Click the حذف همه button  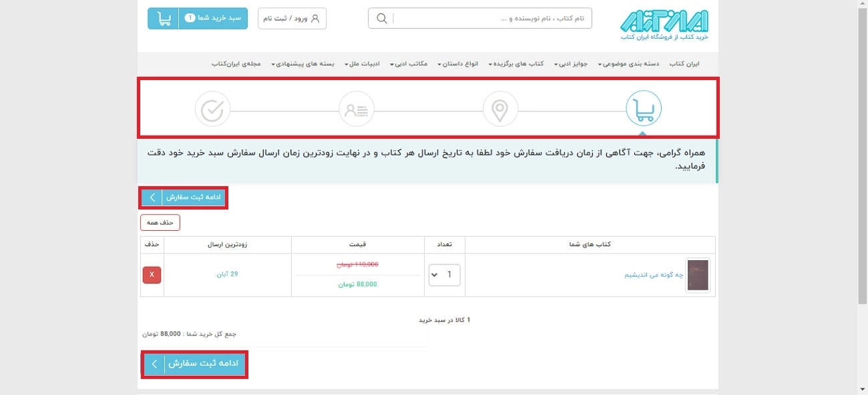[x=160, y=222]
